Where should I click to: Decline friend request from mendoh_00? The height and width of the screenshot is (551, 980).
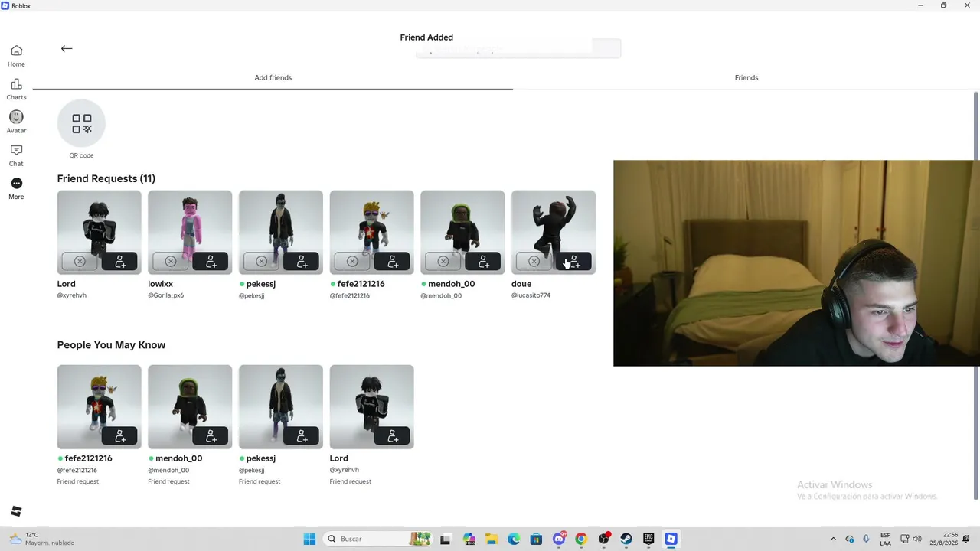pos(443,262)
